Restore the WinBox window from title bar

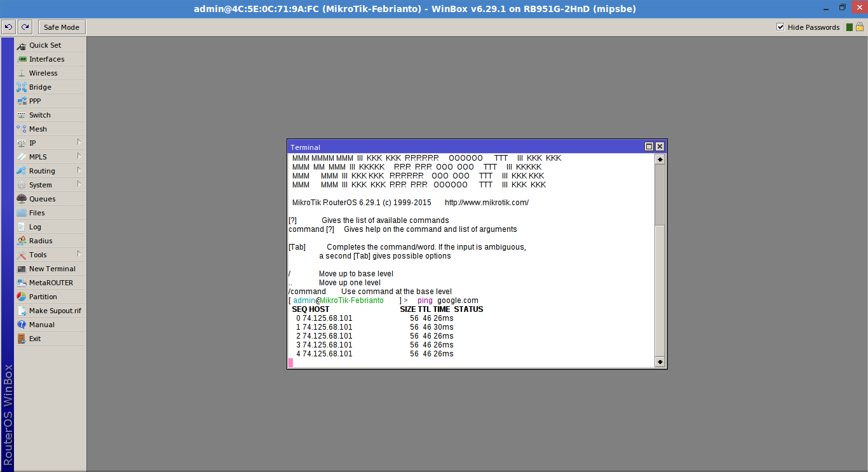(x=842, y=8)
